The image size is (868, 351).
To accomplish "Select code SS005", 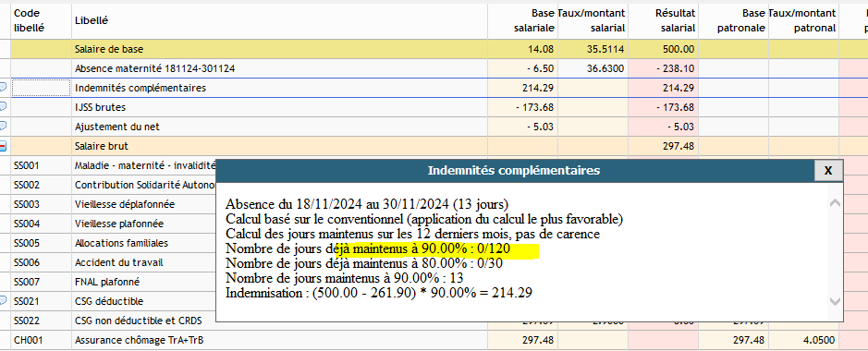I will click(27, 243).
